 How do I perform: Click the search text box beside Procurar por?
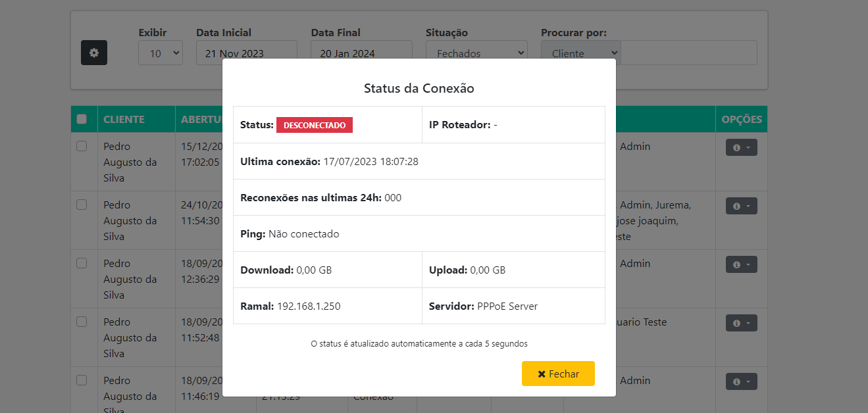coord(688,53)
